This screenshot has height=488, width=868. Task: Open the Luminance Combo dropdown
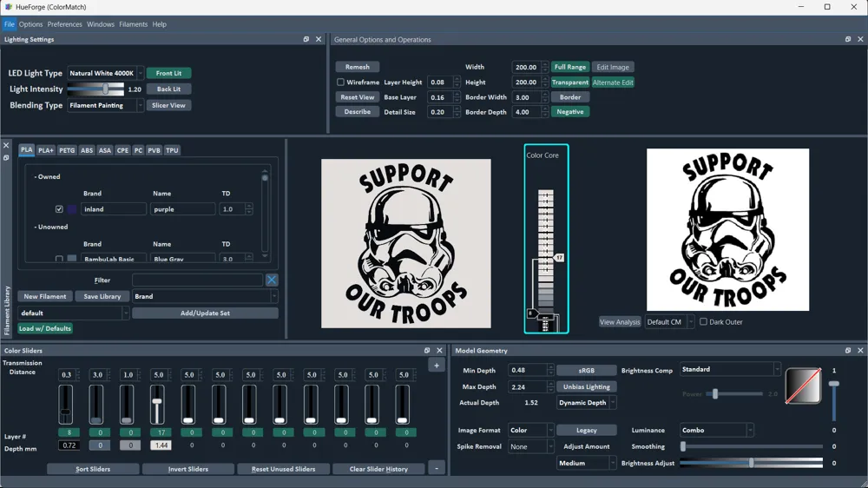point(717,431)
